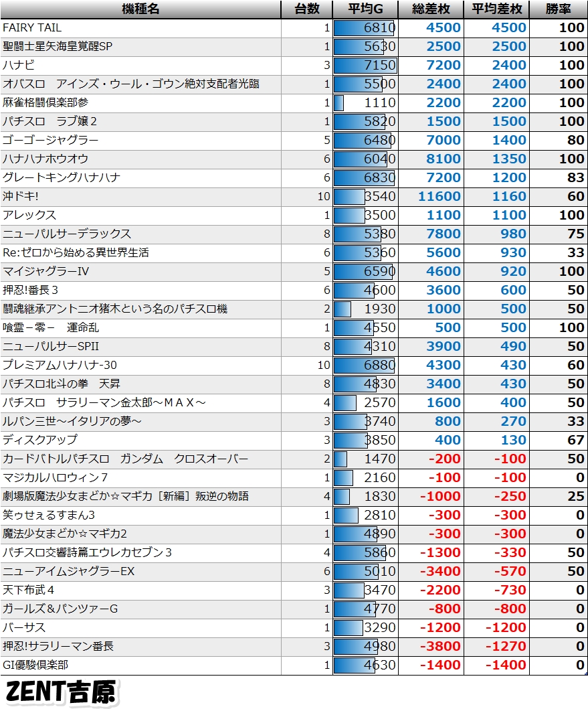Click the アレックス name cell
588x709 pixels.
pos(29,215)
